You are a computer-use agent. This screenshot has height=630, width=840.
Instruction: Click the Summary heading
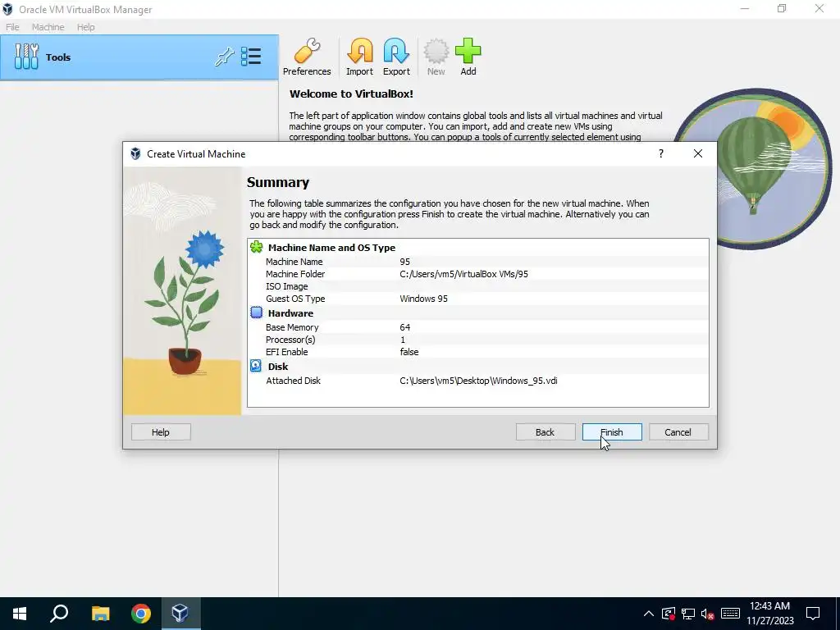point(278,182)
